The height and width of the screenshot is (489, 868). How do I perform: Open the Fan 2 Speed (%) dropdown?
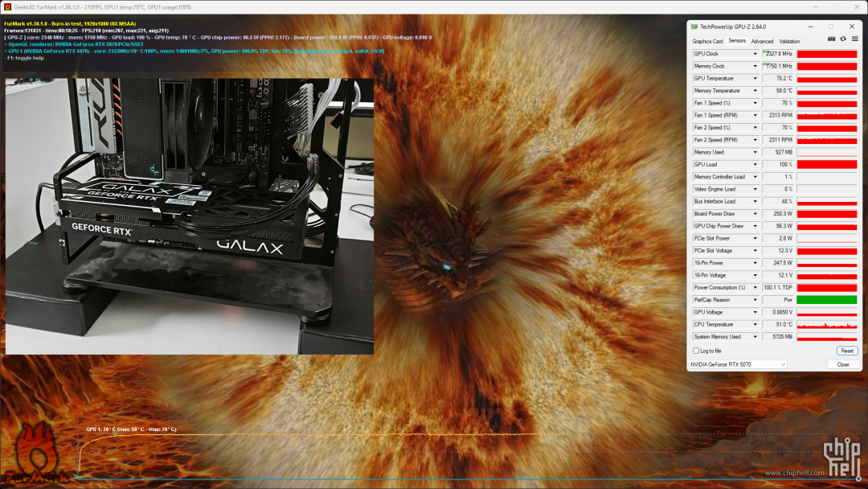tap(755, 127)
